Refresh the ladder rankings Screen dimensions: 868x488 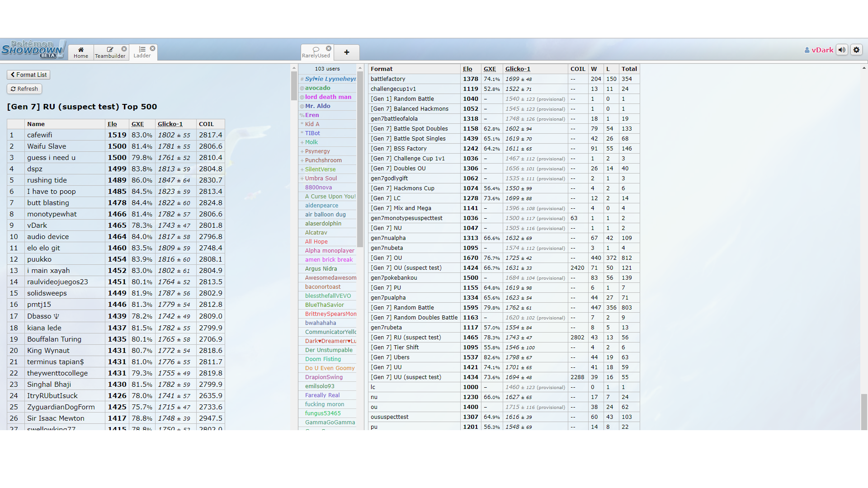tap(24, 89)
